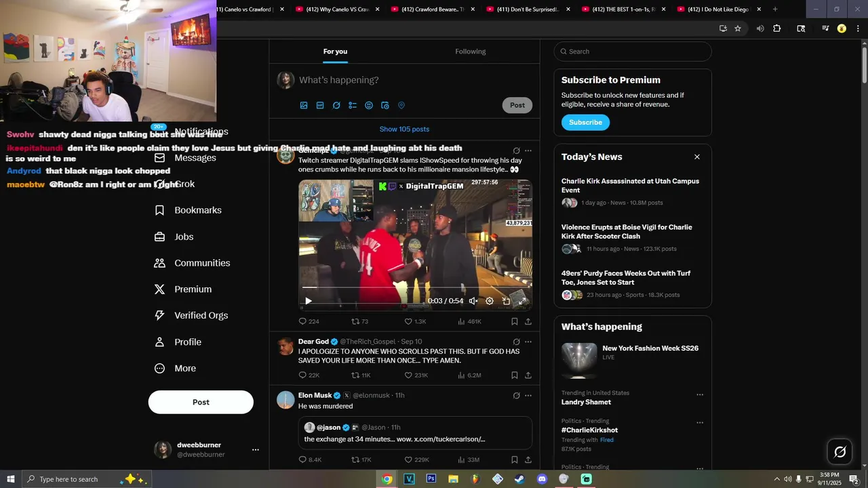Bookmark the Dear God post
Image resolution: width=868 pixels, height=488 pixels.
point(515,375)
